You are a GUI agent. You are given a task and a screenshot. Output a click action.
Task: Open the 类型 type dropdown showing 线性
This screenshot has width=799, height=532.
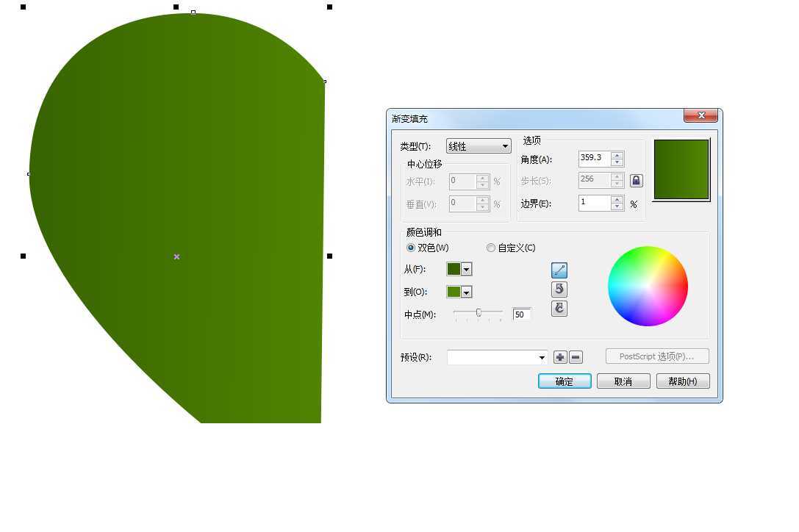coord(479,146)
